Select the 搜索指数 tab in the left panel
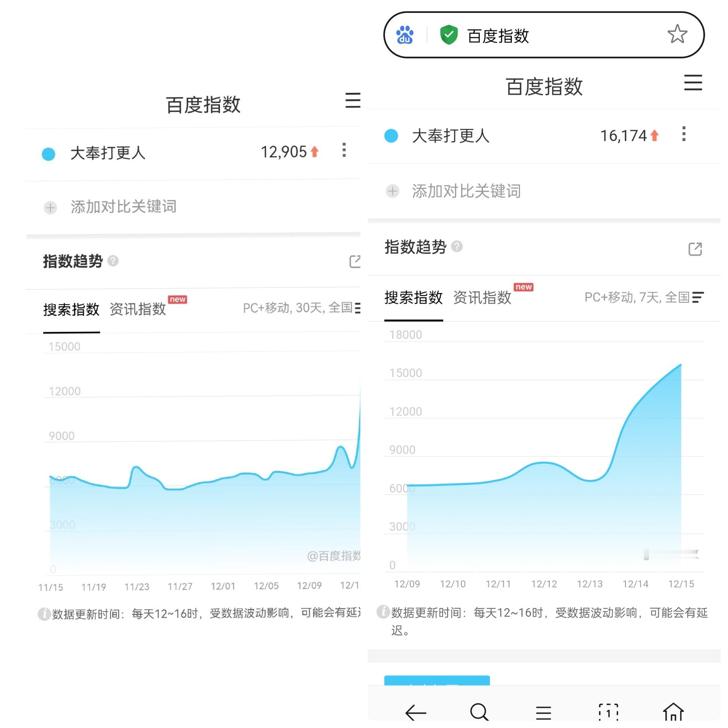The image size is (728, 728). (x=71, y=309)
